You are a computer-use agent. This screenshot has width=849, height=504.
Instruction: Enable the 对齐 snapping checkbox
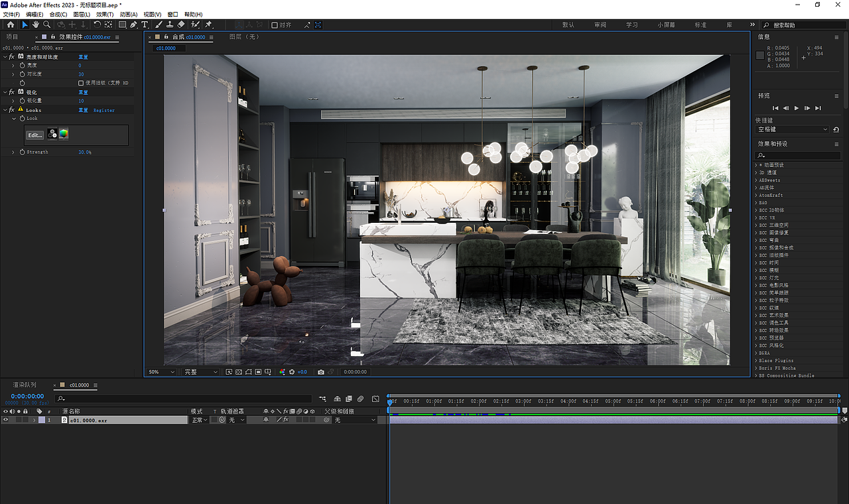[274, 25]
